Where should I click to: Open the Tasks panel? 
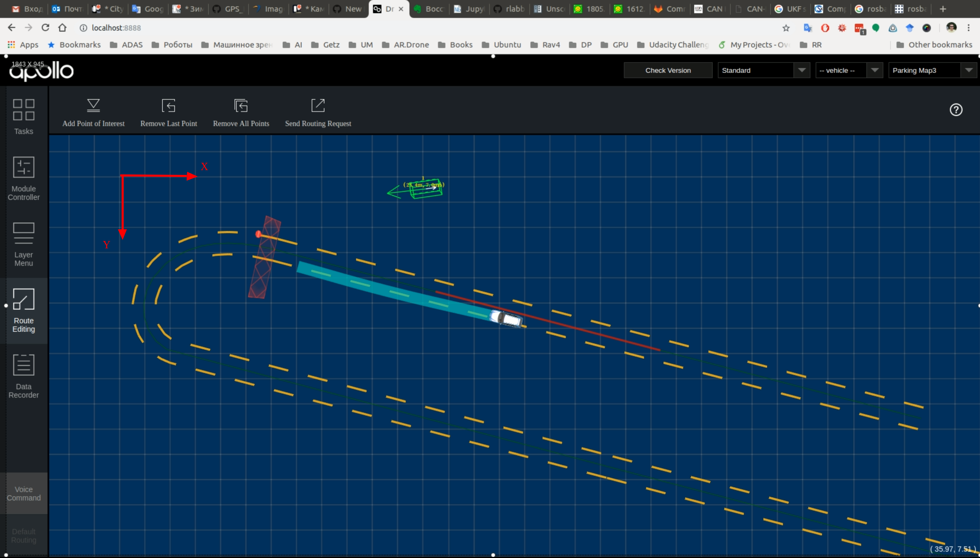point(24,117)
